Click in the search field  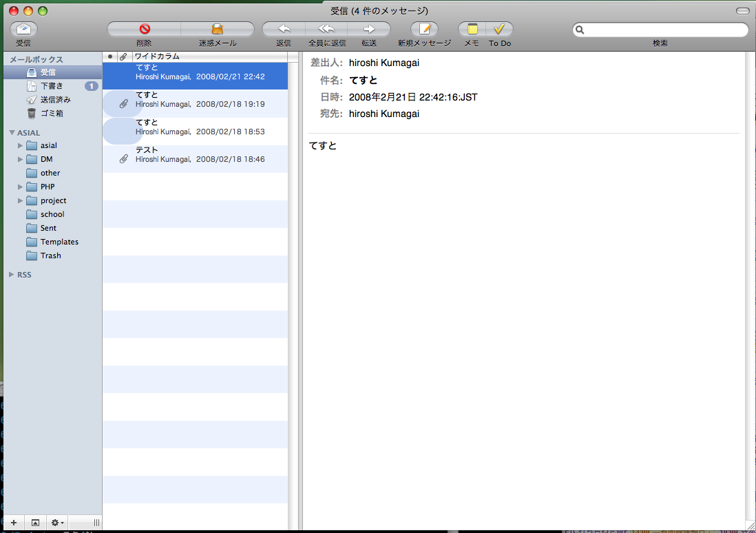coord(664,30)
